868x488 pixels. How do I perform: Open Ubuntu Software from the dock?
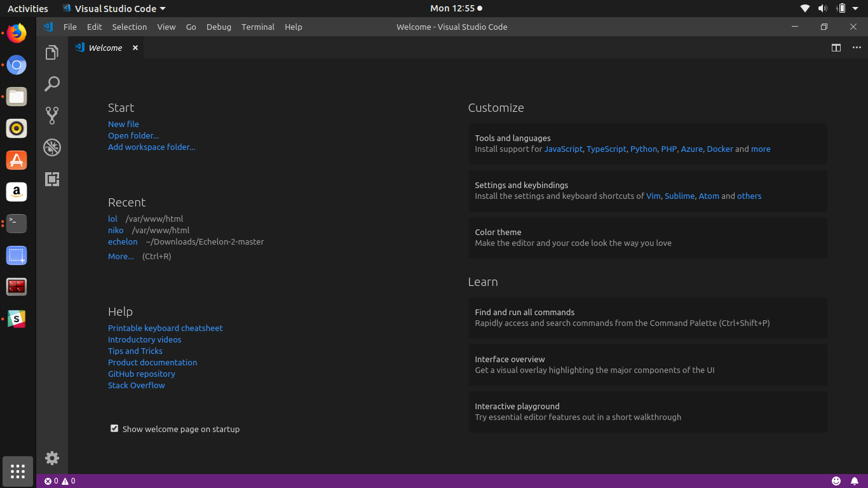pos(17,160)
